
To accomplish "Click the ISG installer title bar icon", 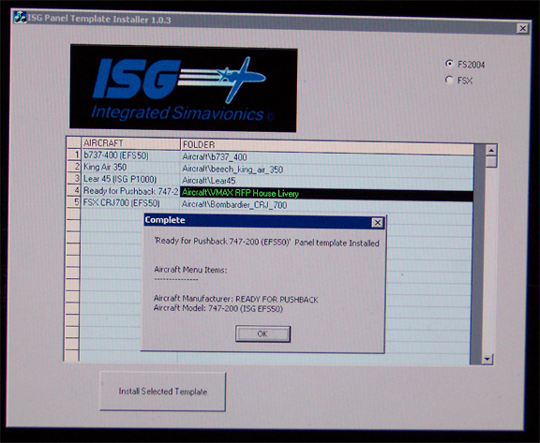I will (x=20, y=17).
